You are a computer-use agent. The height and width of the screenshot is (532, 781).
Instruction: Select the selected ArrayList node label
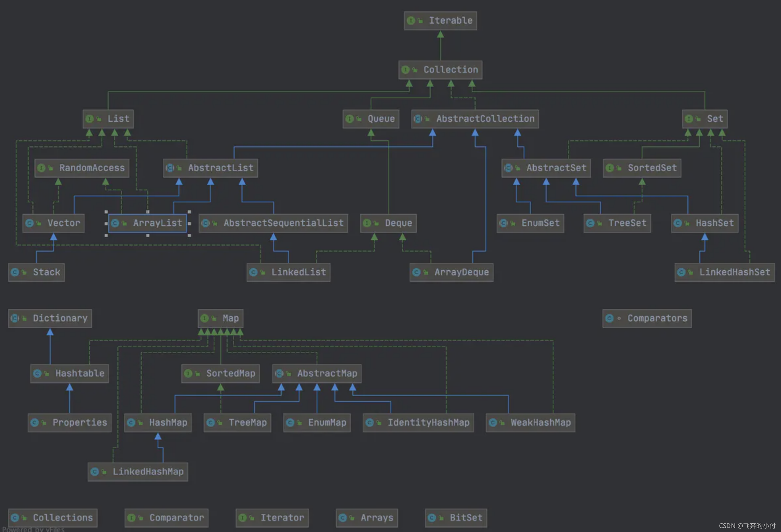point(157,223)
